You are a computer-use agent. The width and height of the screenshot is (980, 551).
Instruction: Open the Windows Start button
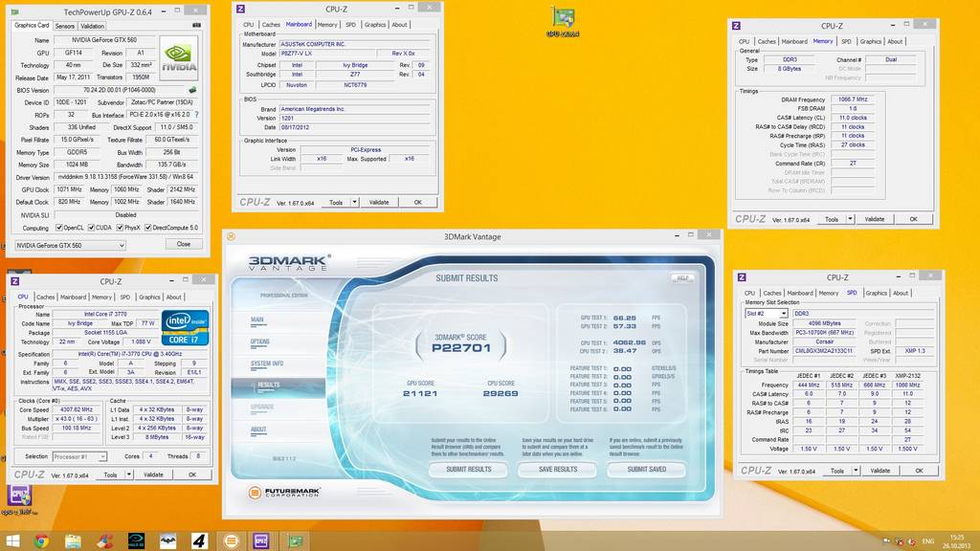(11, 541)
